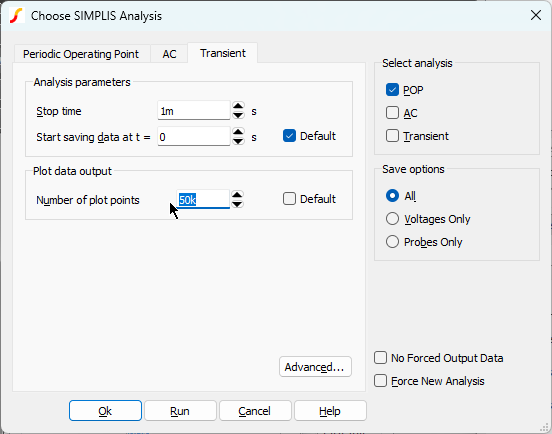Decrement Start saving data time spinner
The width and height of the screenshot is (552, 434).
point(238,141)
